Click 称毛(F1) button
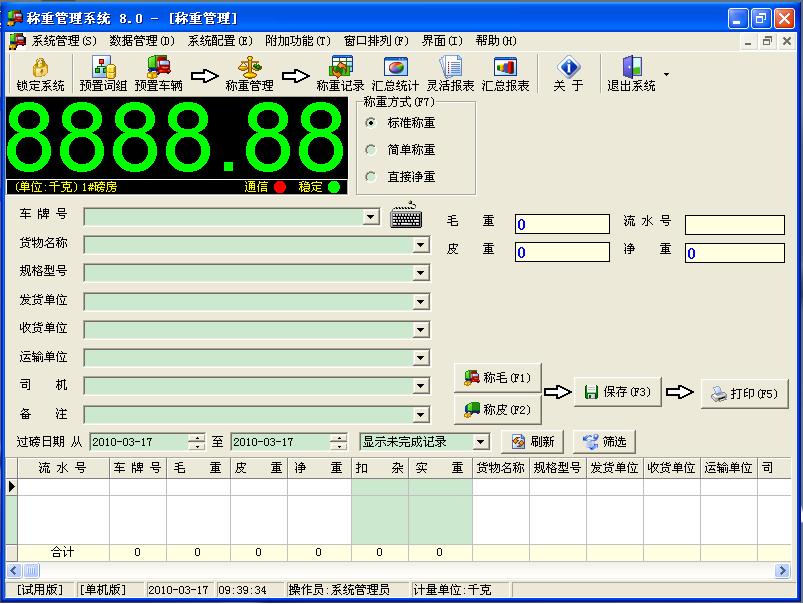This screenshot has height=604, width=803. pos(498,378)
